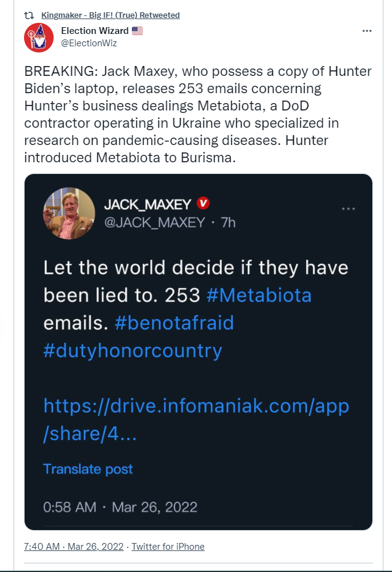Click the Translate post button
The height and width of the screenshot is (572, 392).
(x=88, y=469)
